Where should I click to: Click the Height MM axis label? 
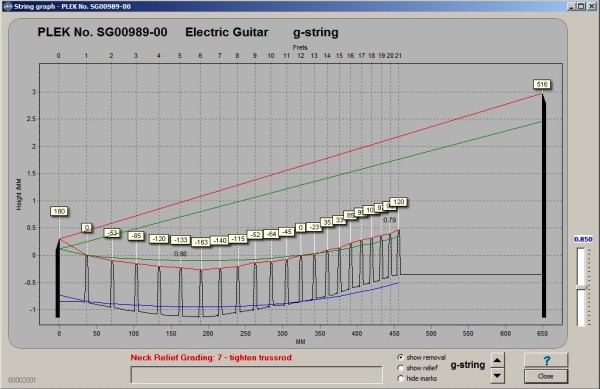(x=19, y=194)
